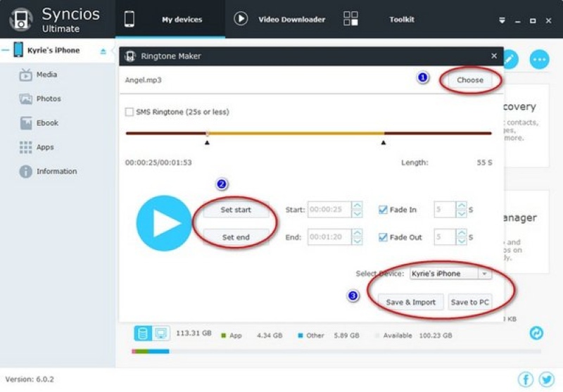The image size is (563, 392).
Task: Click Choose to pick audio file
Action: (x=470, y=80)
